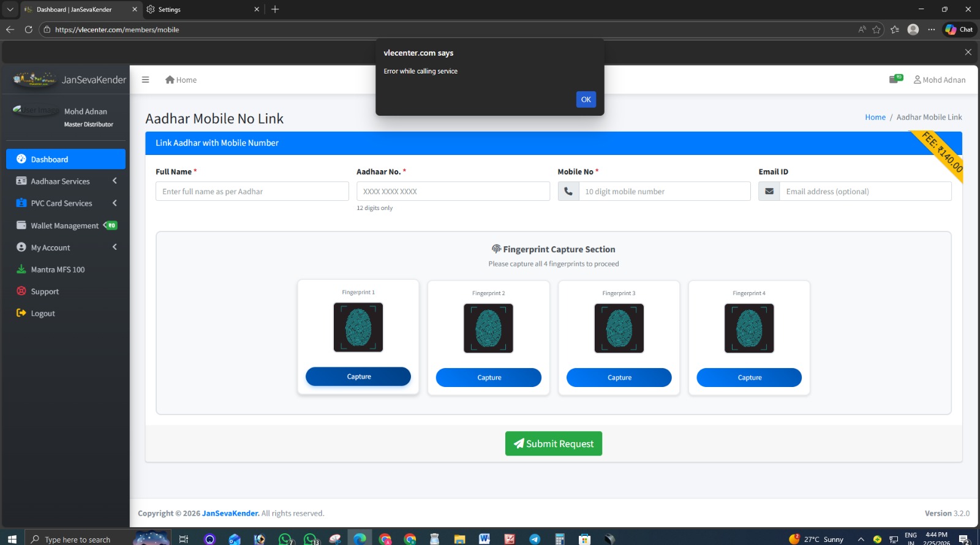Log out using the sidebar Logout item
Screen dimensions: 980x545
click(43, 314)
